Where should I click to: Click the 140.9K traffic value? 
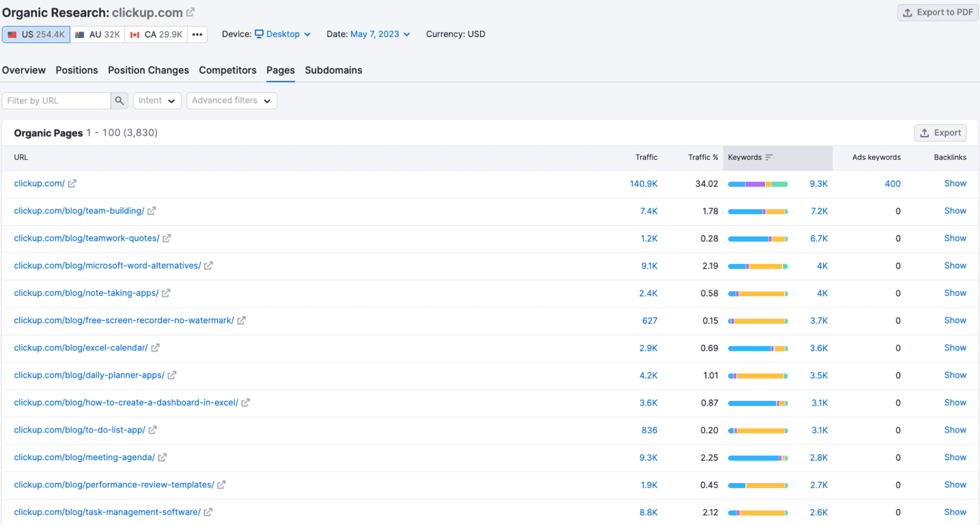coord(644,184)
